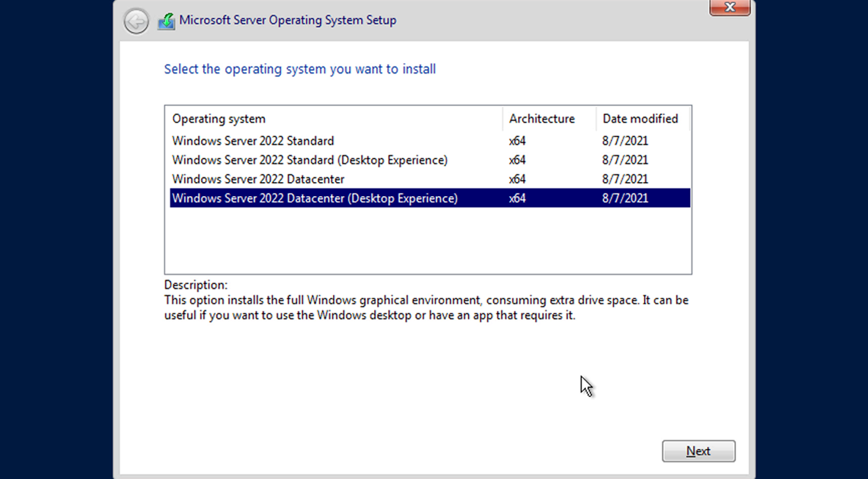
Task: Click the Operating system column header
Action: click(334, 119)
